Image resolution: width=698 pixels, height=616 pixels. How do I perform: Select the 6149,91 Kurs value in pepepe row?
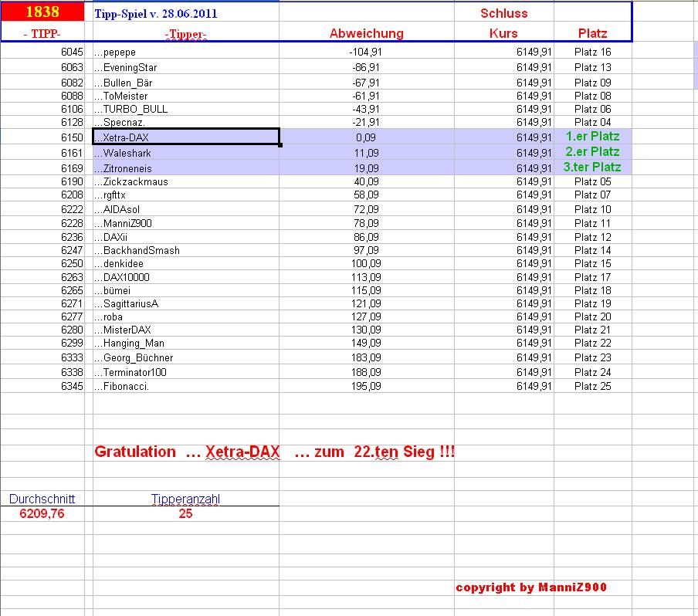[x=534, y=52]
